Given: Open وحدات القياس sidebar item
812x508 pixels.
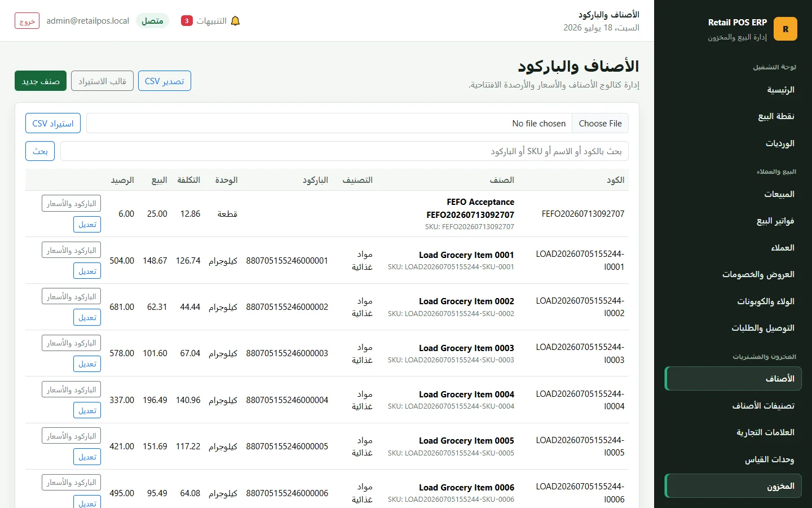Looking at the screenshot, I should [x=733, y=459].
